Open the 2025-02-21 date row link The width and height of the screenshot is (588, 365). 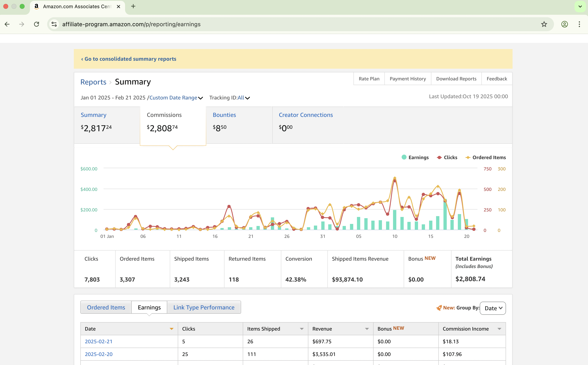tap(98, 341)
